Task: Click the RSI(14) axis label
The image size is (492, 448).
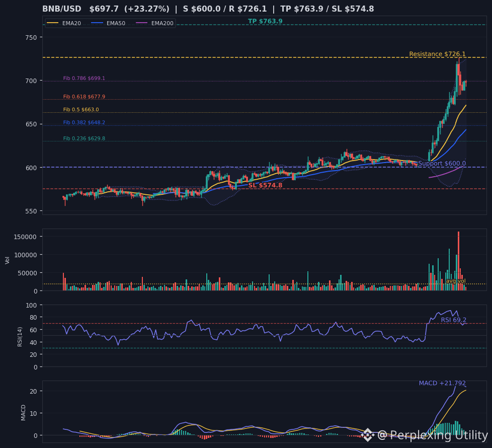Action: click(x=20, y=337)
